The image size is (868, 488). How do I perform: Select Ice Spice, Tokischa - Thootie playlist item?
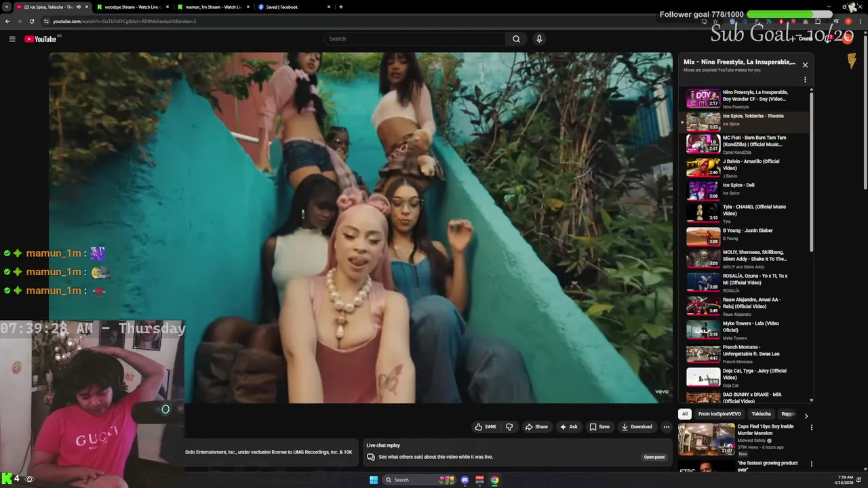pos(745,121)
